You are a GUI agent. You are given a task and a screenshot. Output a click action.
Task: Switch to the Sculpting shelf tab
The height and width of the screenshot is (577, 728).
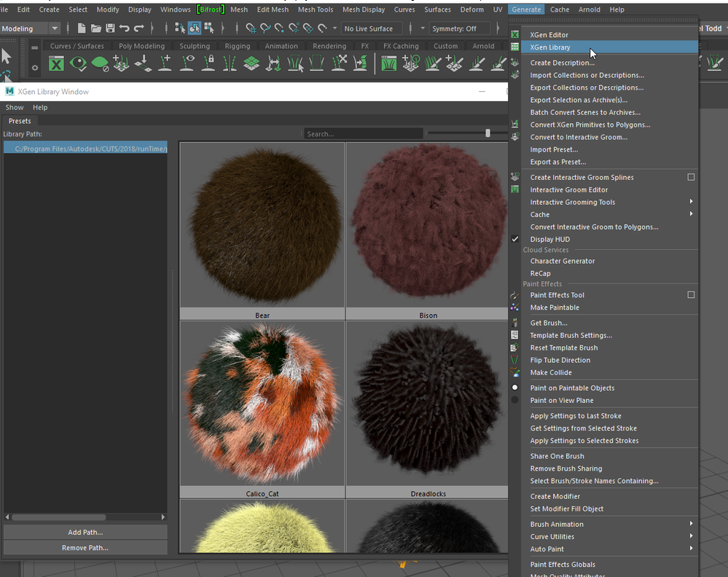tap(195, 46)
